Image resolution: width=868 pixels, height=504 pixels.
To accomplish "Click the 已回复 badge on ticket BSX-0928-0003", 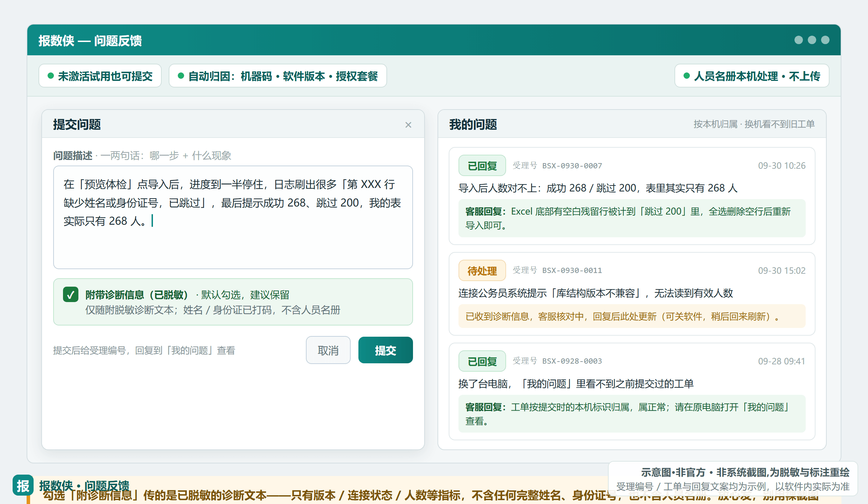I will coord(482,361).
